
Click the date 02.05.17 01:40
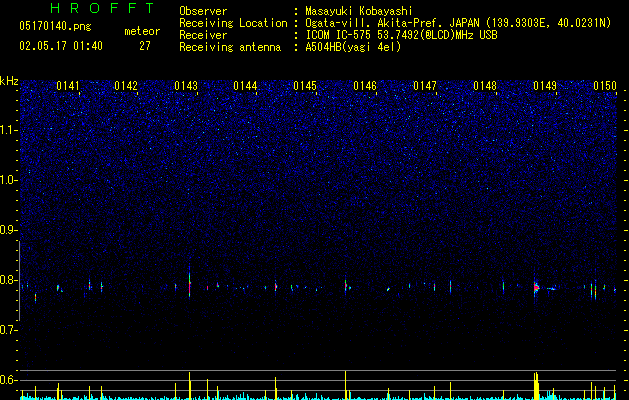61,46
